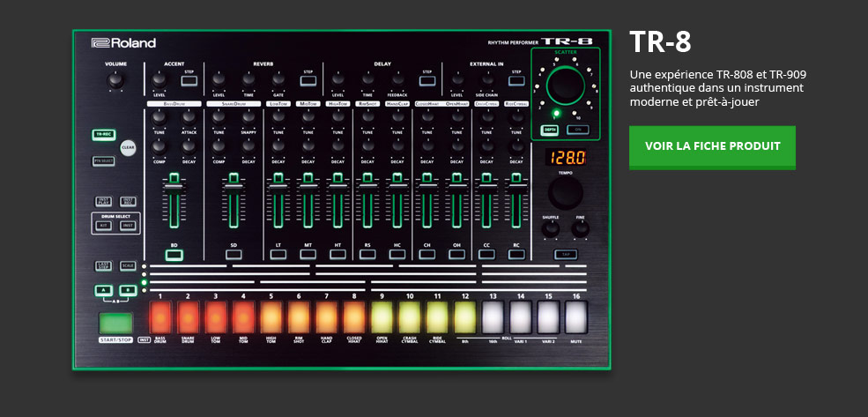This screenshot has height=417, width=868.
Task: Tap step pad 16 Mute
Action: click(575, 316)
